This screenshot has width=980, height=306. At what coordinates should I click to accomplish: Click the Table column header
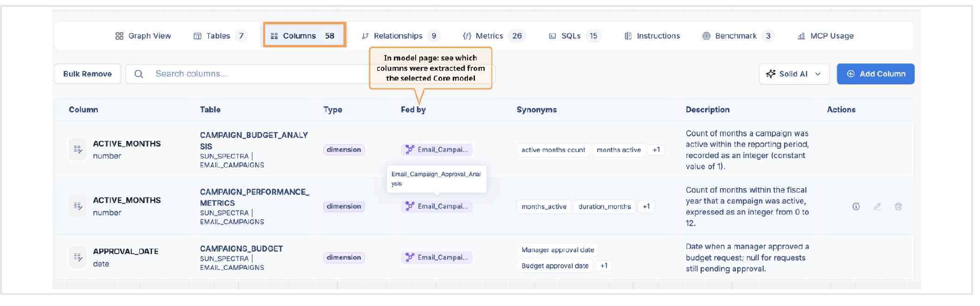[x=210, y=110]
